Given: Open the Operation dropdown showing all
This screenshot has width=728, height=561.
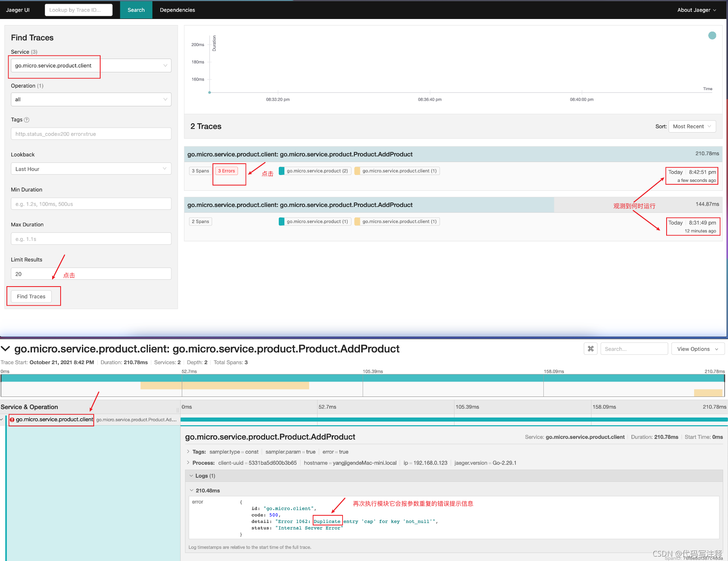Looking at the screenshot, I should tap(91, 99).
